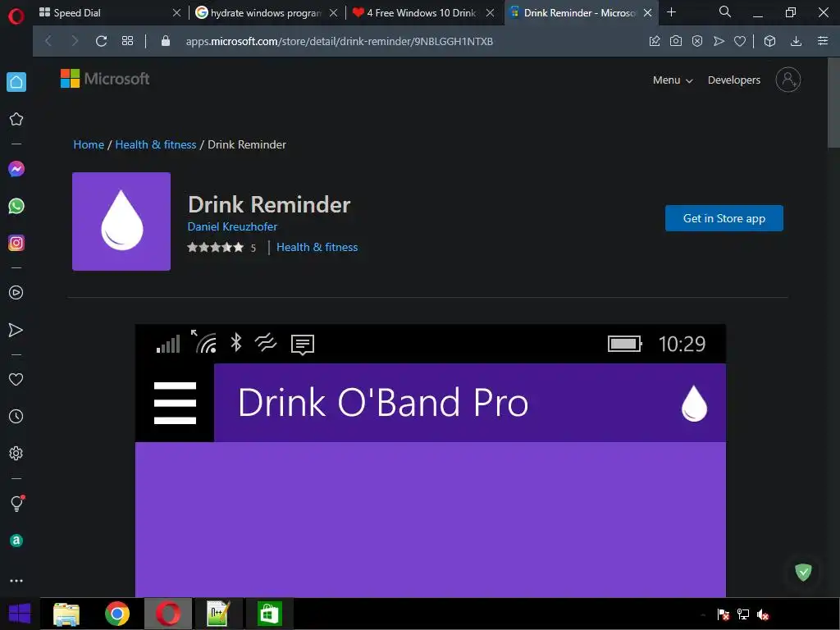Open My Flow arrow in the sidebar
This screenshot has height=630, width=840.
16,330
